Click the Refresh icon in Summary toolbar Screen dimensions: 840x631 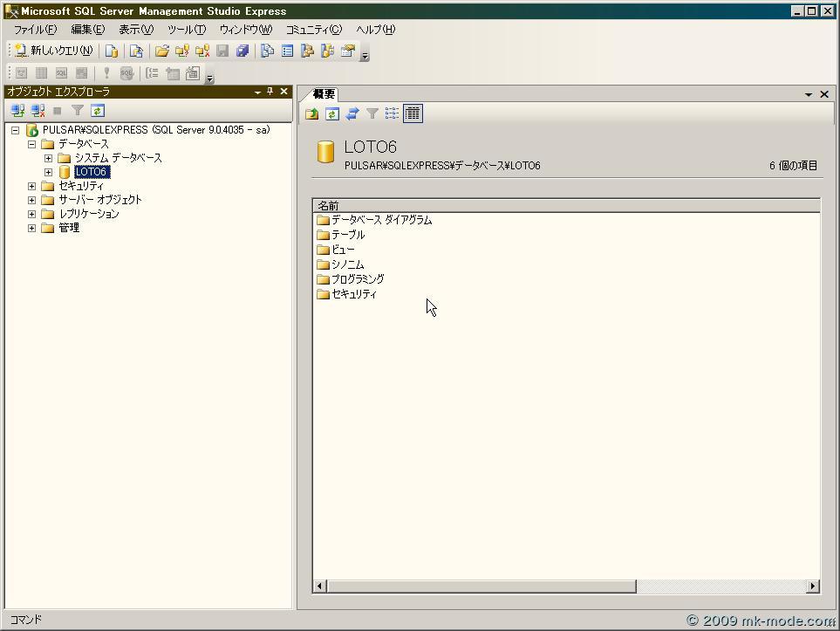coord(332,113)
